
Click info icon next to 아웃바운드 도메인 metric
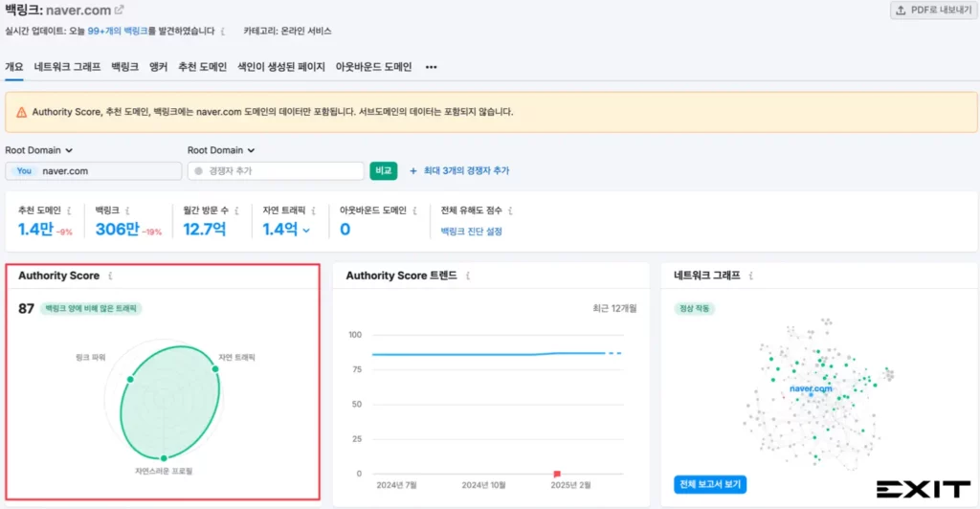click(415, 211)
